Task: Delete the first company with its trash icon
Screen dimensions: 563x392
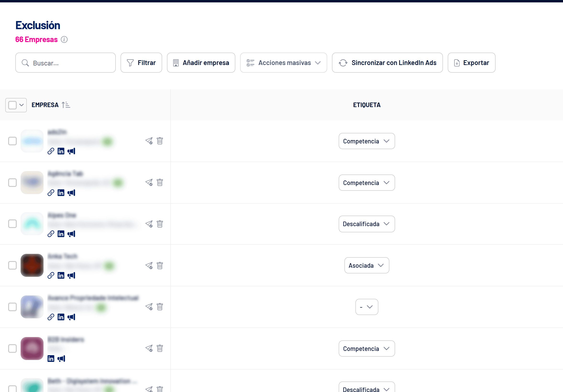Action: 160,141
